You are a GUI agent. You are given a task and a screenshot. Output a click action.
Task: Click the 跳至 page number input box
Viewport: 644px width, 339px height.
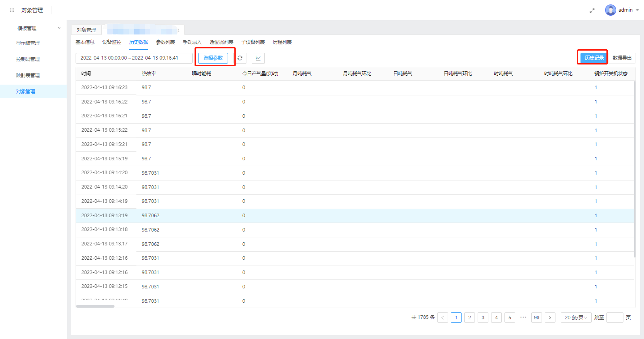(x=614, y=318)
